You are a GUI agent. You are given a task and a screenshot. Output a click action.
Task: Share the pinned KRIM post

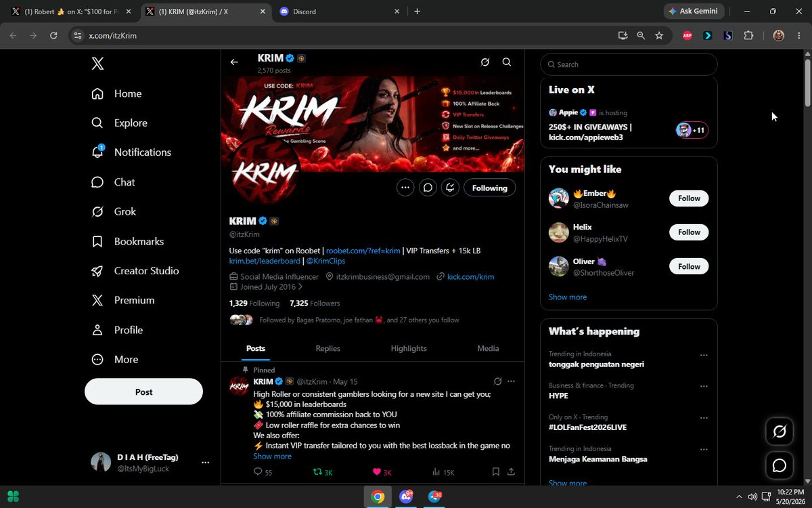pyautogui.click(x=512, y=472)
